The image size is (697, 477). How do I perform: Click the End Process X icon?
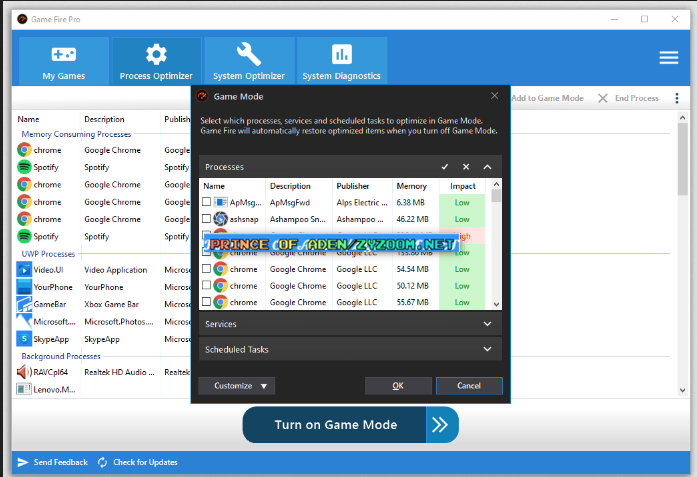click(603, 98)
